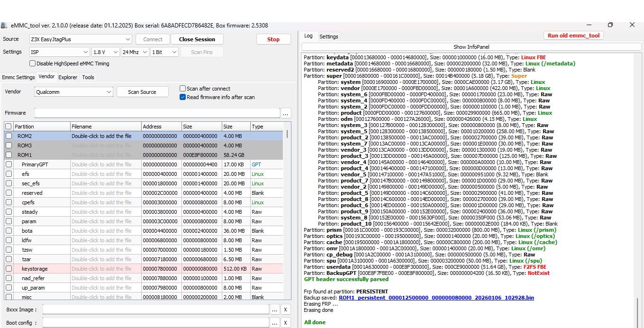Image resolution: width=644 pixels, height=328 pixels.
Task: Open the Source dropdown showing Z3X EasyJtagPlus
Action: pyautogui.click(x=81, y=39)
